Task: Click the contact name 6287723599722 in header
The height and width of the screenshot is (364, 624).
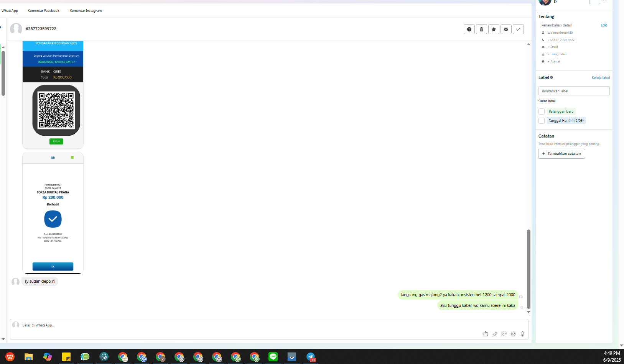Action: click(41, 29)
